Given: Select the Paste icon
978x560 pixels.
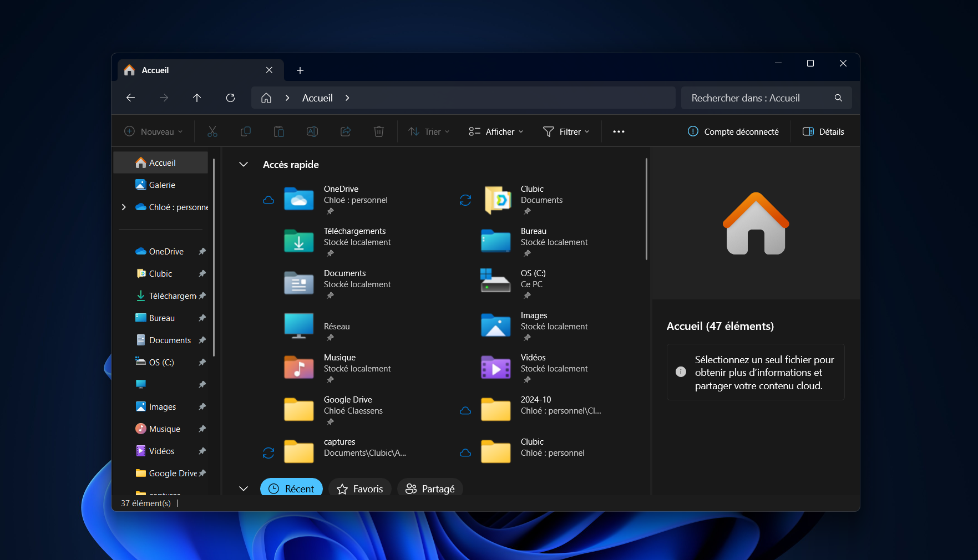Looking at the screenshot, I should click(279, 131).
